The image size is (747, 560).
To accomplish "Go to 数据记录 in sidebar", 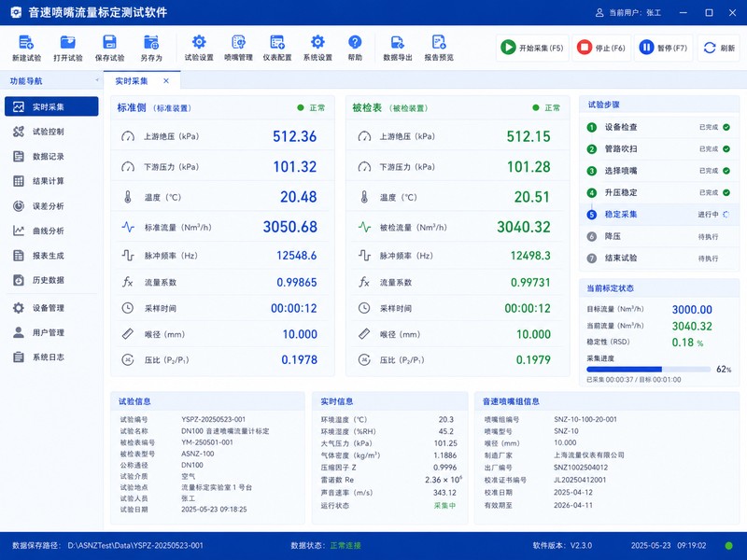I will point(51,156).
